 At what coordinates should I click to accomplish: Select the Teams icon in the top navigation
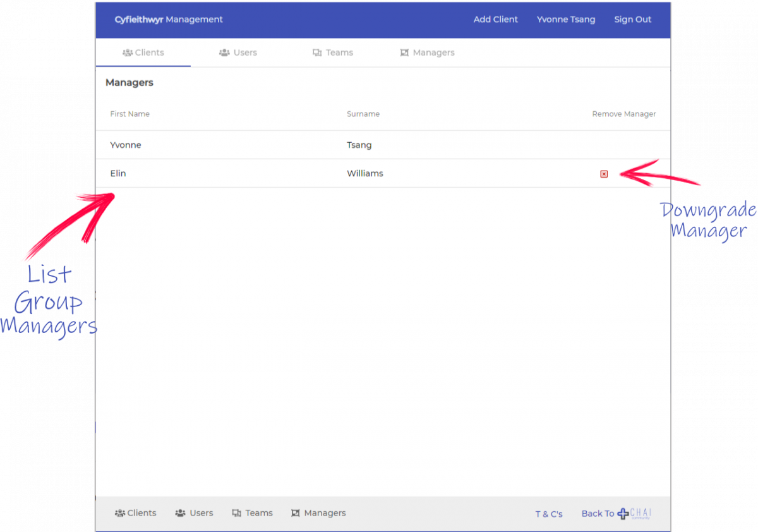click(316, 52)
